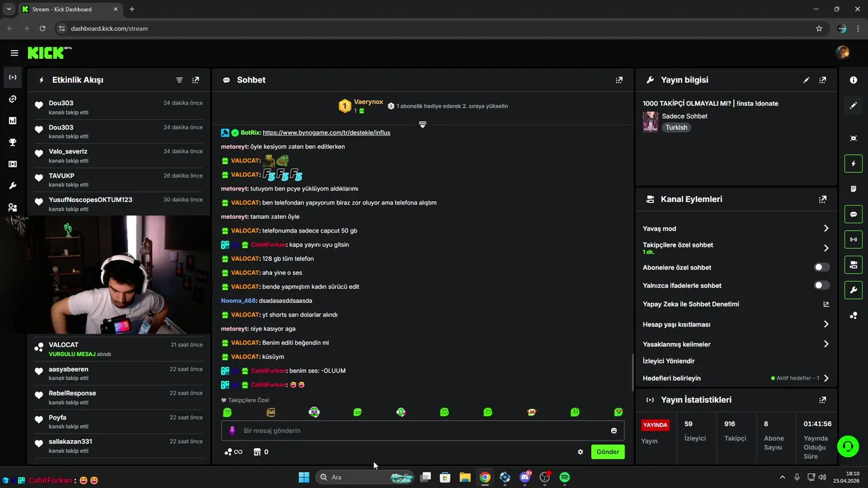Click the shop icon showing 0 below chat
The image size is (868, 488).
tap(261, 452)
